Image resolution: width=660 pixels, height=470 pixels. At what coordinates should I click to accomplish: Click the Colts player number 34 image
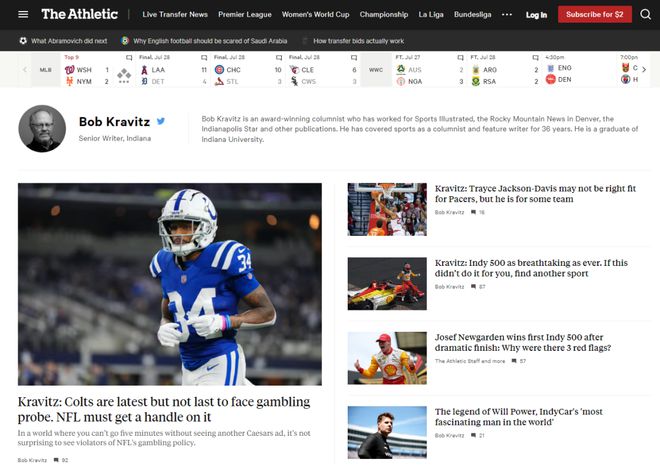[170, 284]
